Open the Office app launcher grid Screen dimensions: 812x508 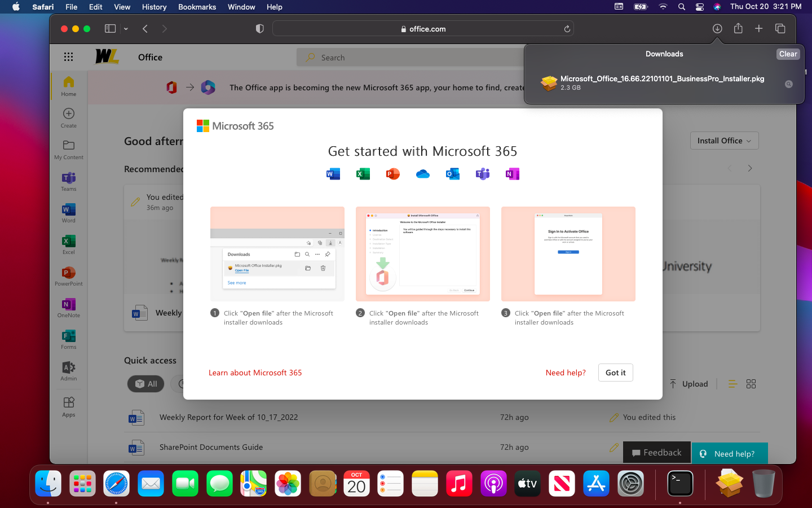(x=68, y=57)
